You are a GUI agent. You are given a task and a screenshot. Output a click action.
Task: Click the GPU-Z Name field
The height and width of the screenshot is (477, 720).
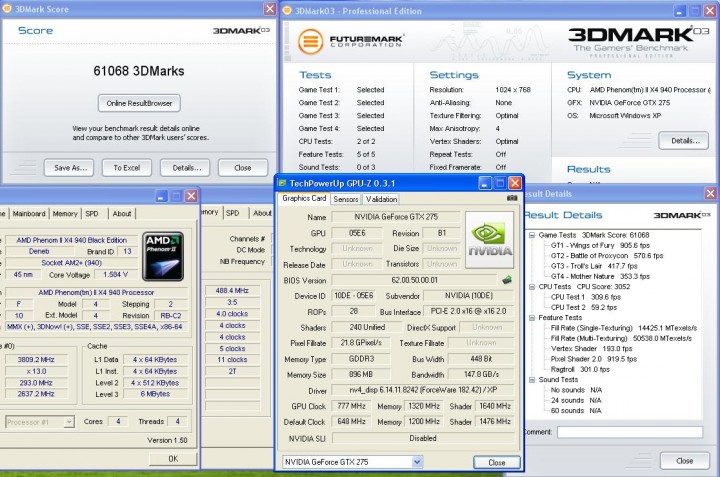coord(396,217)
